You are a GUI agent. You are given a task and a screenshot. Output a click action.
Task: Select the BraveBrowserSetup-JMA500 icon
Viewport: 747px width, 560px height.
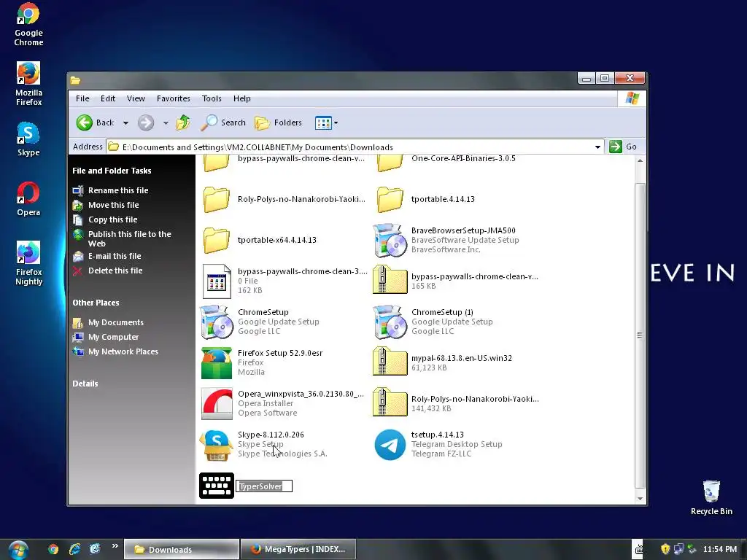[390, 240]
